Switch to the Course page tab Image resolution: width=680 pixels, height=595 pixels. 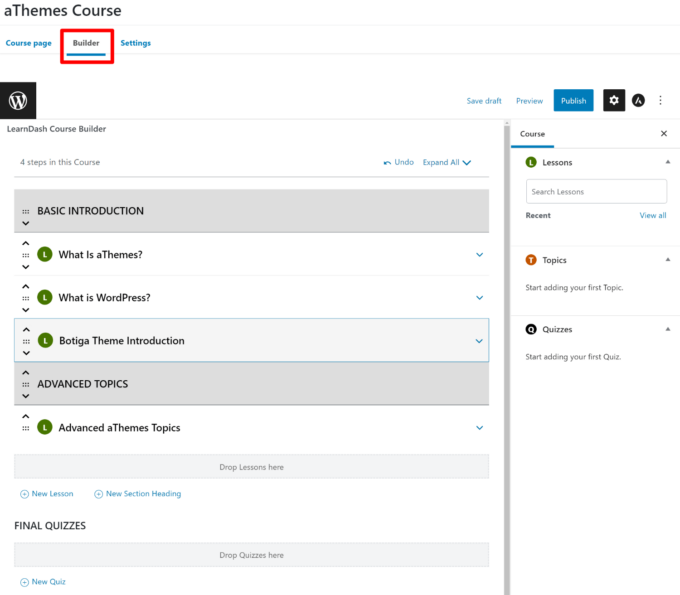coord(29,43)
